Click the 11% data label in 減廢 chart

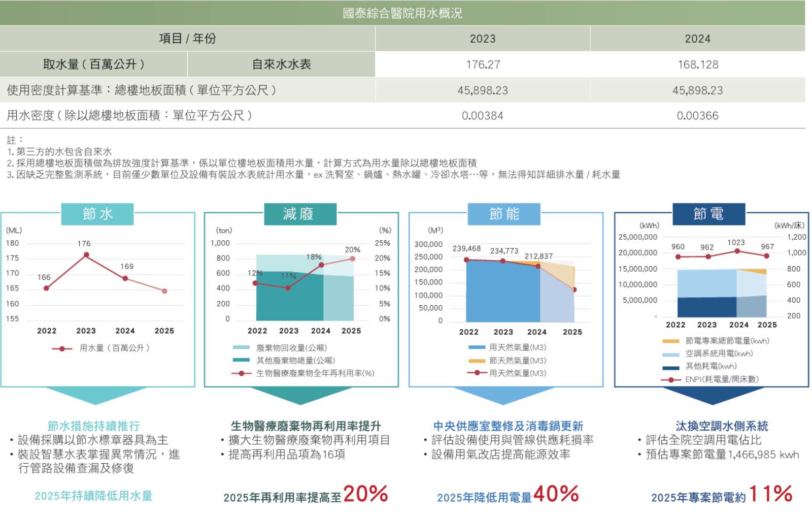coord(288,276)
